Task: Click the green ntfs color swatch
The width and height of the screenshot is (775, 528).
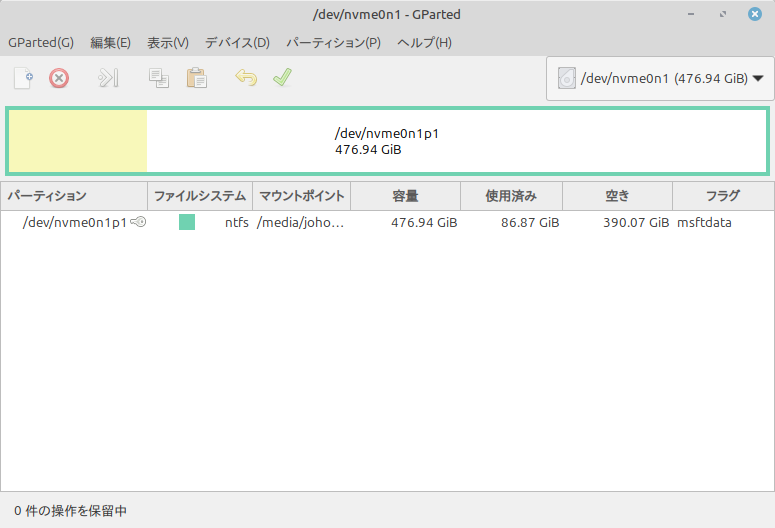Action: tap(187, 222)
